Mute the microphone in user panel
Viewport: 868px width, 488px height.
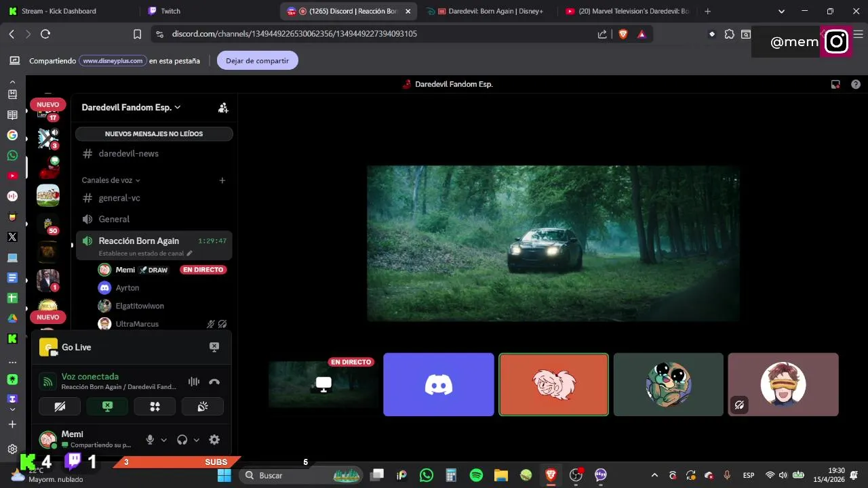[151, 440]
